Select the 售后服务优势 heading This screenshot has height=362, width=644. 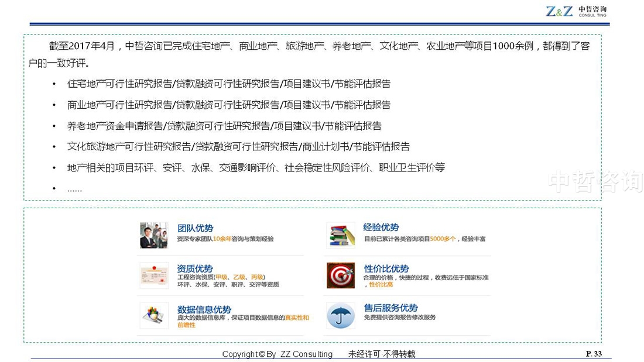(390, 308)
